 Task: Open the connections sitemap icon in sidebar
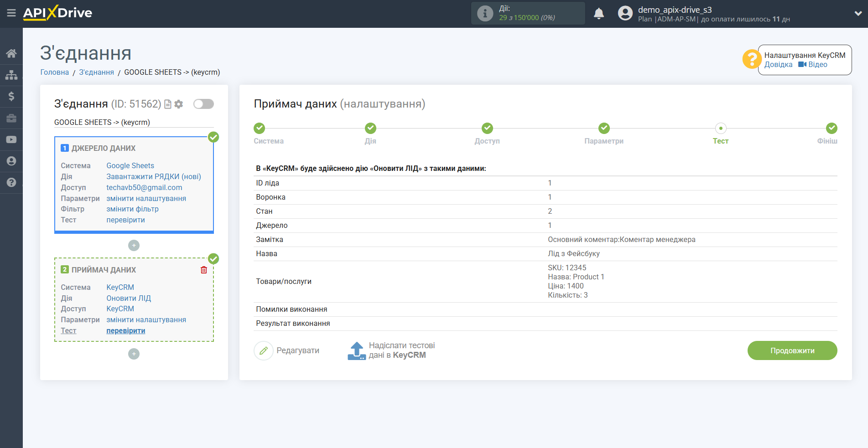(11, 75)
